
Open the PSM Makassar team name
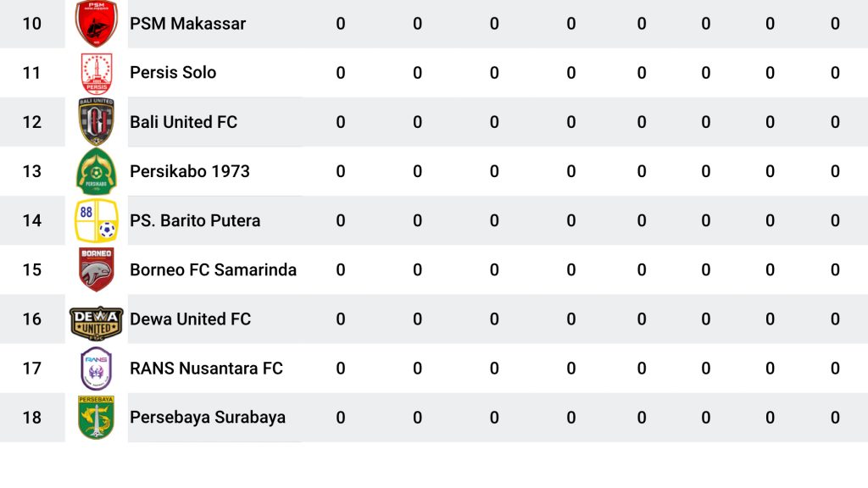187,24
